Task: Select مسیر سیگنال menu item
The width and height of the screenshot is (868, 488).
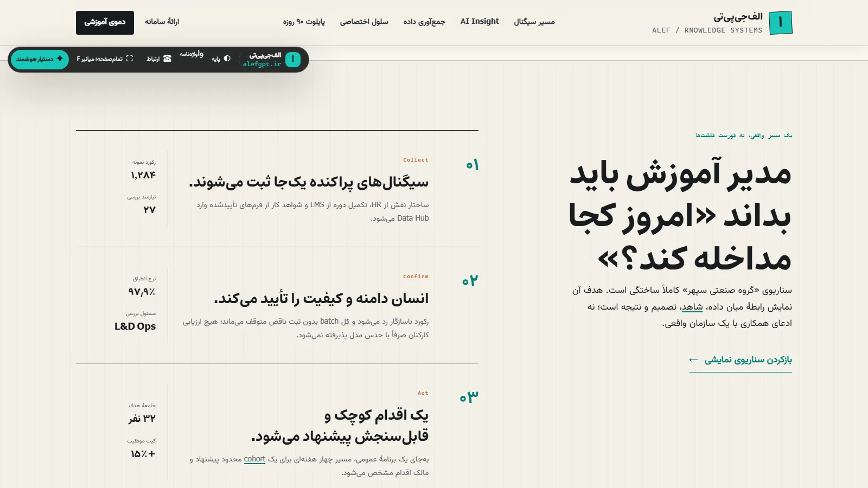Action: coord(534,22)
